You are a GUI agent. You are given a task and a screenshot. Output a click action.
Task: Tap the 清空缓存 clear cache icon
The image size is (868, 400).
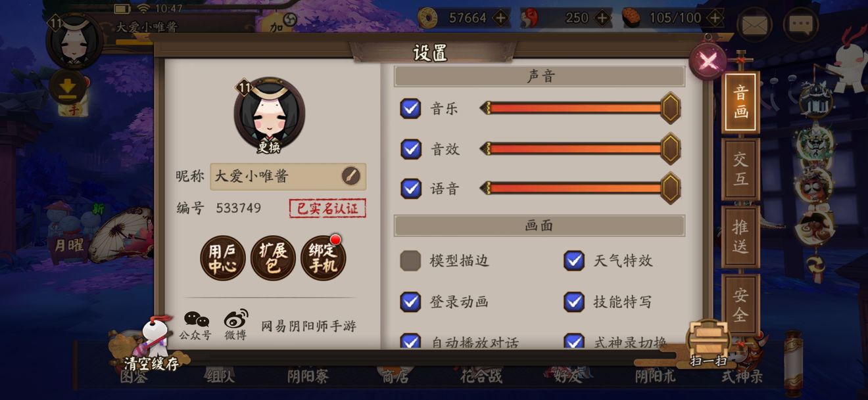tap(152, 345)
